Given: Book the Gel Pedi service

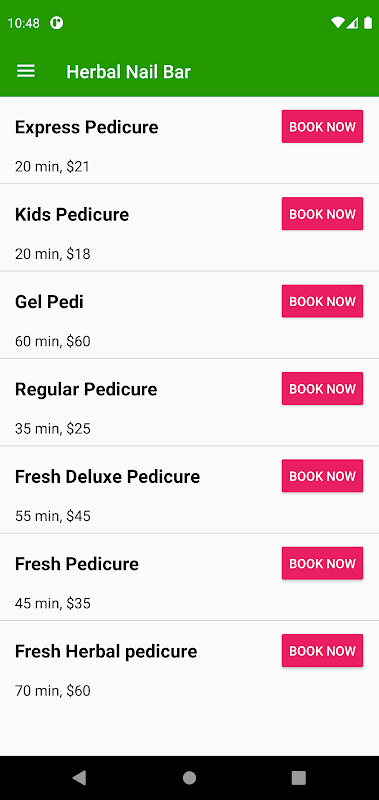Looking at the screenshot, I should tap(322, 301).
